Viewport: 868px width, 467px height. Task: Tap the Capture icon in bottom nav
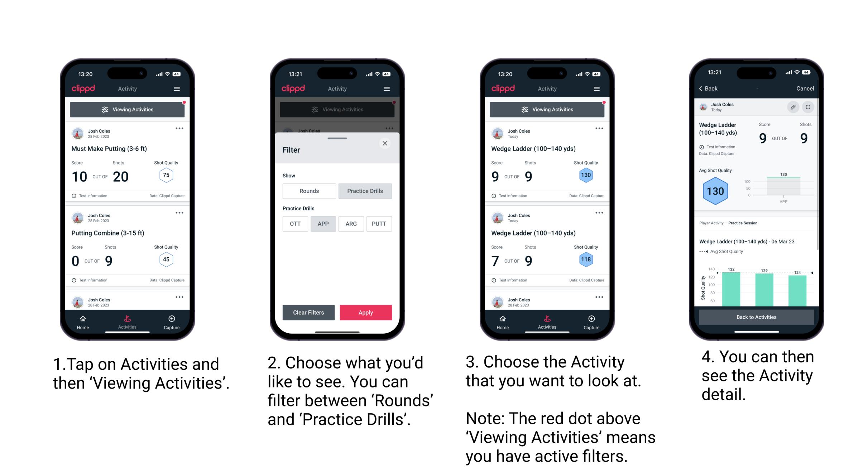(x=172, y=321)
